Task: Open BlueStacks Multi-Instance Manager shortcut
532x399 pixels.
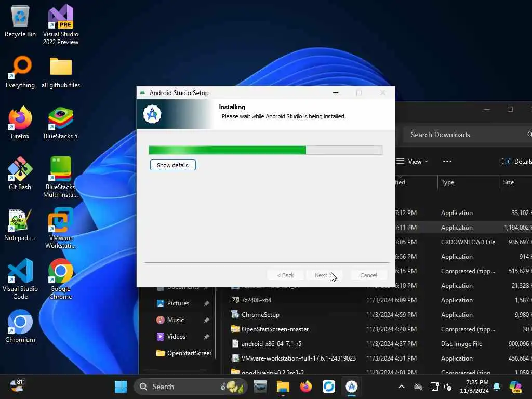Action: pos(60,177)
